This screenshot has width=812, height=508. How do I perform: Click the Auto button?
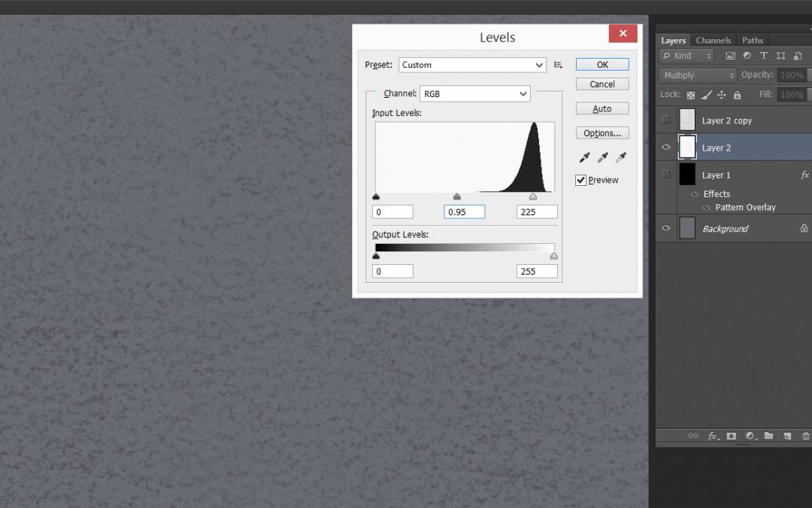tap(601, 109)
